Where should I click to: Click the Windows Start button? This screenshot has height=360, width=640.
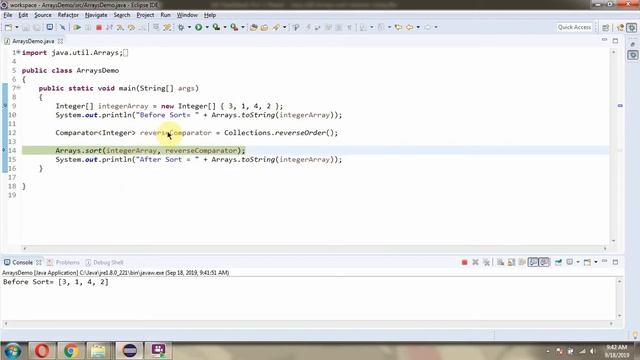click(13, 351)
